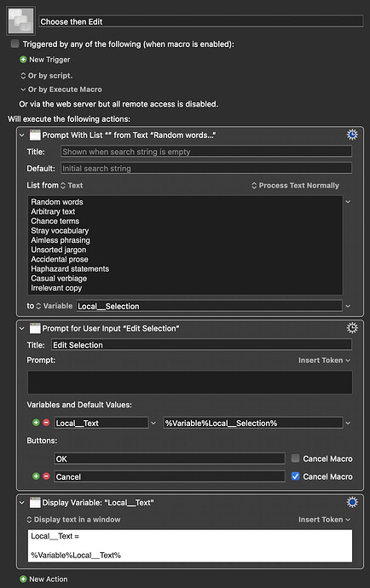The height and width of the screenshot is (588, 370).
Task: Click the Local__Selection variable field
Action: pos(209,306)
